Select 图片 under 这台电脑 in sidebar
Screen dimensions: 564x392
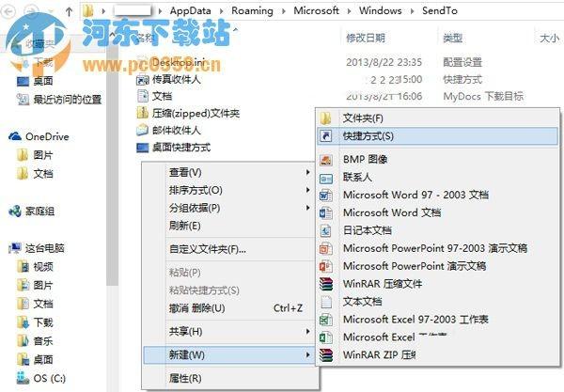pyautogui.click(x=43, y=285)
